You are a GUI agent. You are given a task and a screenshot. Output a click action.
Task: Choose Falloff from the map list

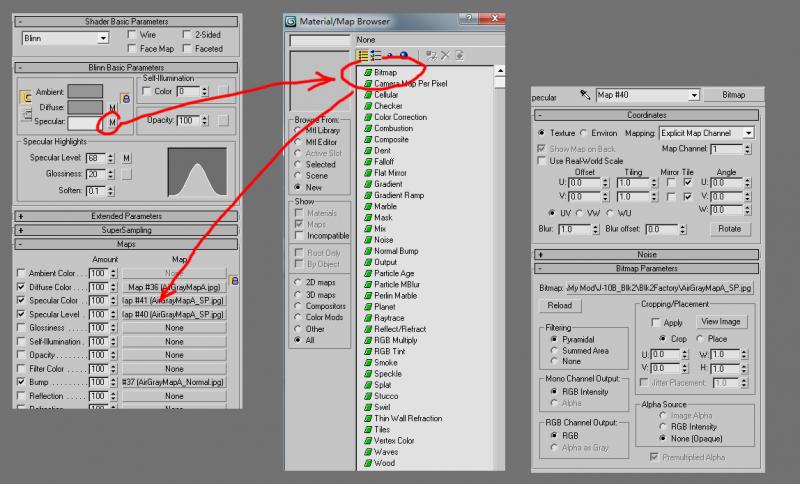[x=384, y=162]
